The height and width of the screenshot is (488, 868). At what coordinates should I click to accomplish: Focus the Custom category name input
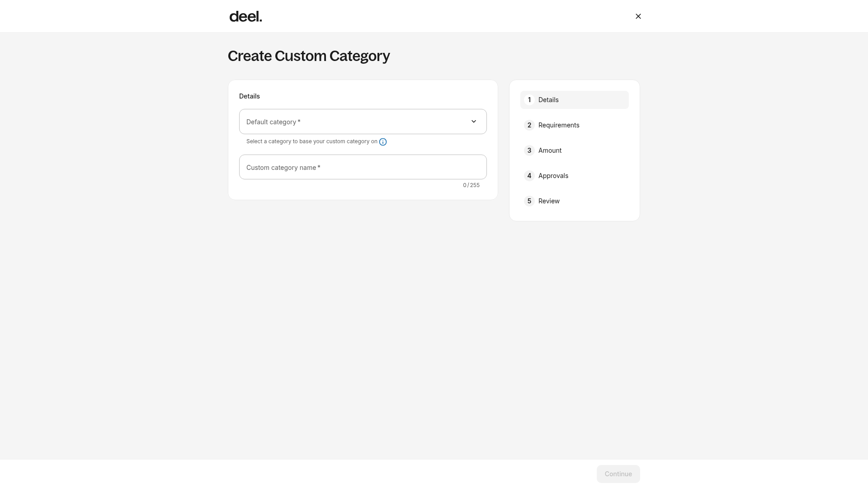pyautogui.click(x=363, y=167)
